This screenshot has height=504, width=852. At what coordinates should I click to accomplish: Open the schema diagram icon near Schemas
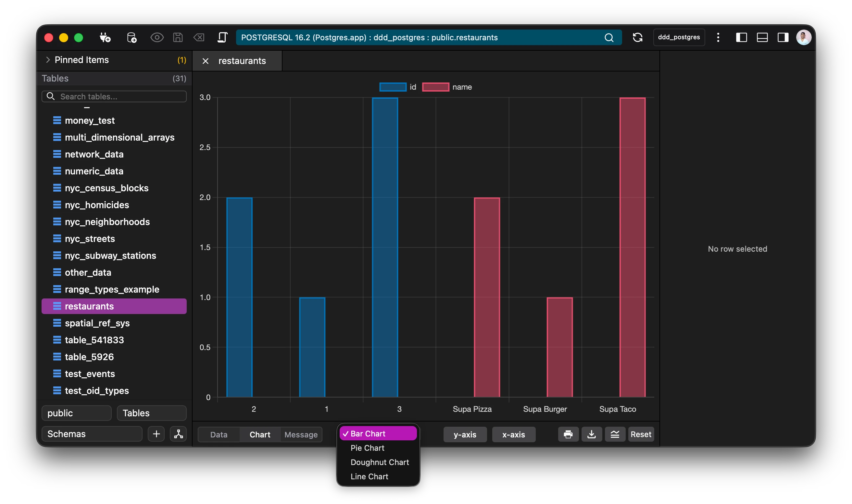pos(178,434)
